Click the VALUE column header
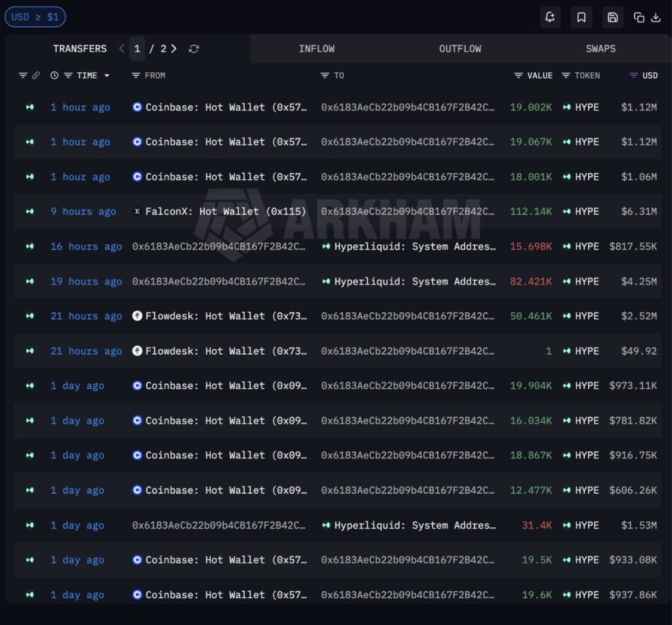The width and height of the screenshot is (672, 625). coord(539,75)
